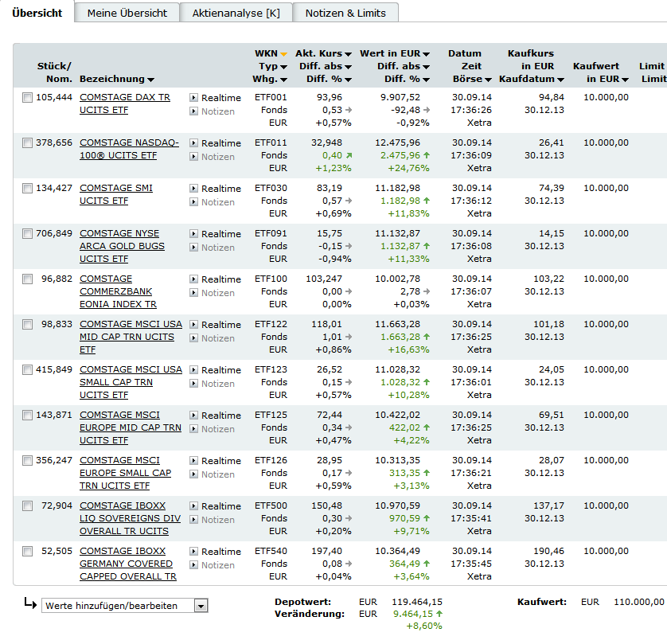Image resolution: width=667 pixels, height=644 pixels.
Task: Click Kaufwert total 110.000,00
Action: tap(638, 602)
